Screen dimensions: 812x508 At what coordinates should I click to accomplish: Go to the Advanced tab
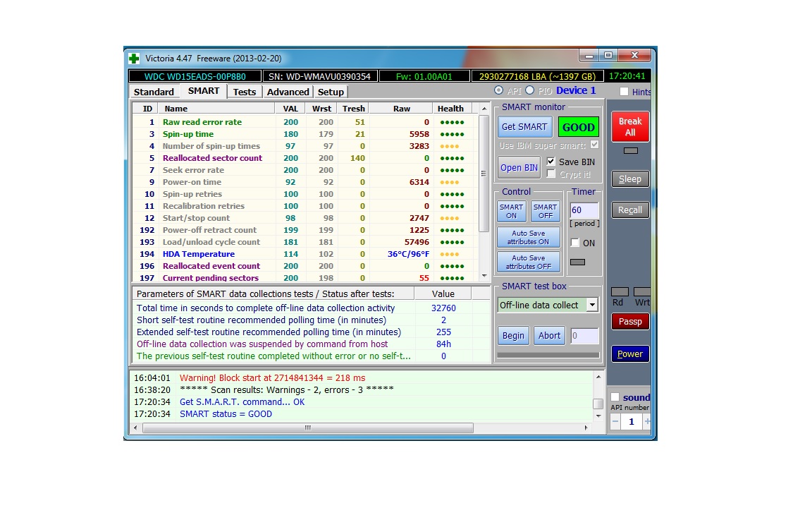(288, 92)
